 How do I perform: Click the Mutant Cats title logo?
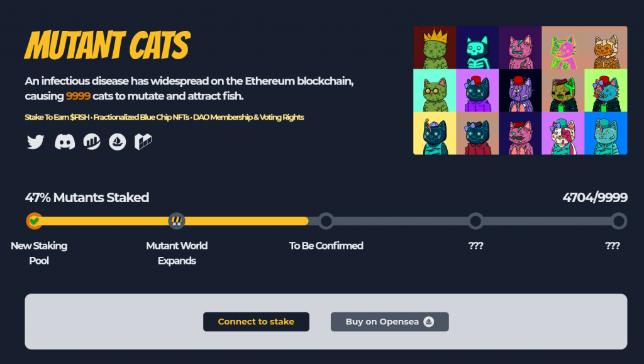click(107, 46)
